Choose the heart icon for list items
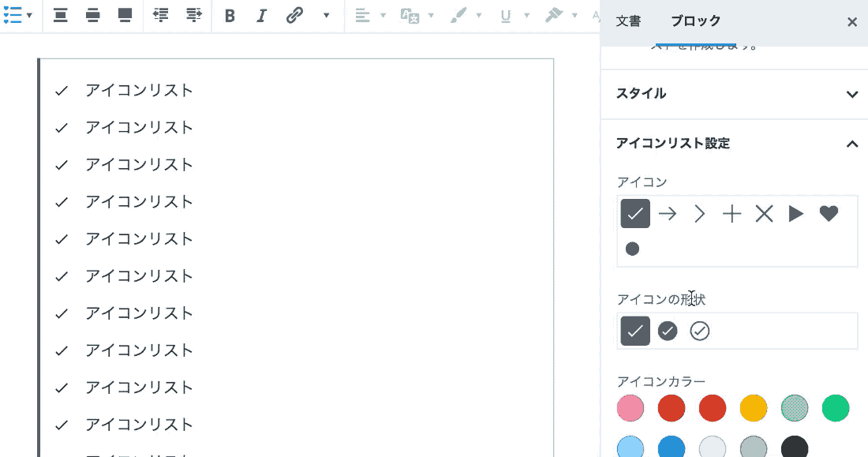The width and height of the screenshot is (868, 457). (x=828, y=213)
